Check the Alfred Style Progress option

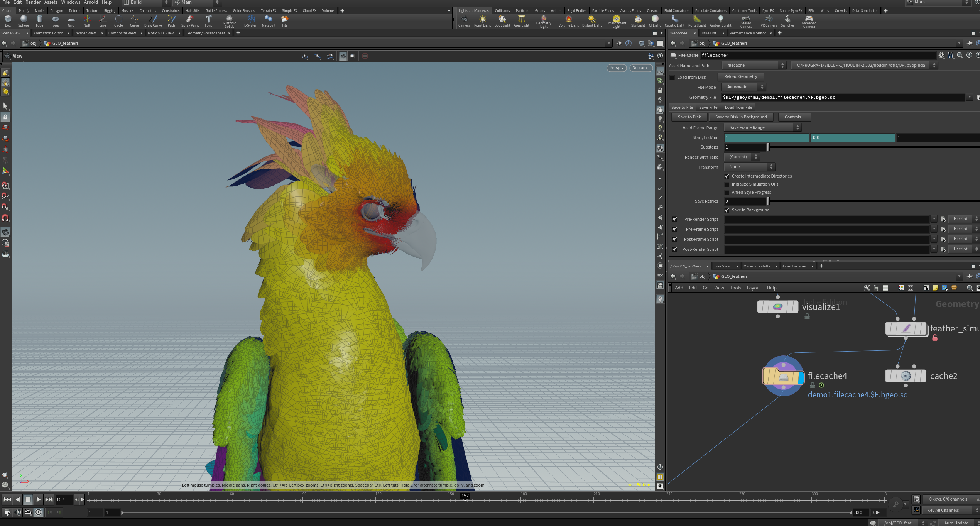(727, 192)
